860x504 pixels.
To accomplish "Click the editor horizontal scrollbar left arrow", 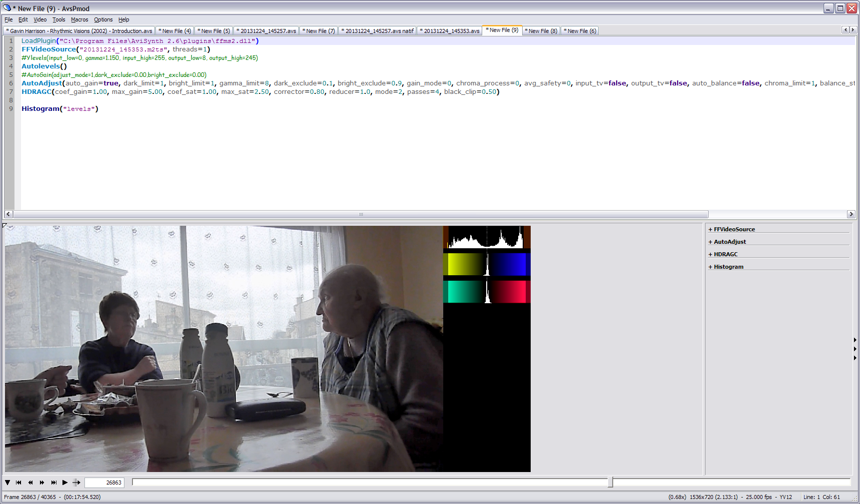I will 8,214.
